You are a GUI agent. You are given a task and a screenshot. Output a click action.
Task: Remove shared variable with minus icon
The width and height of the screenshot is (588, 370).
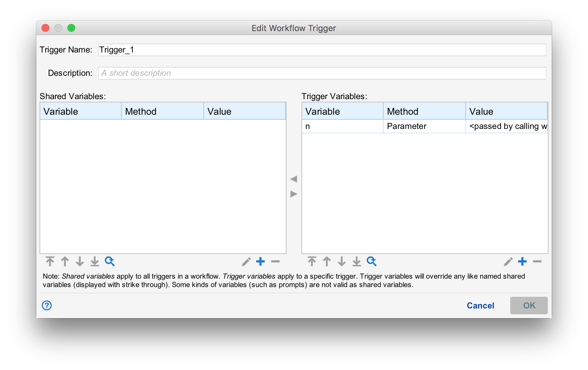tap(275, 261)
